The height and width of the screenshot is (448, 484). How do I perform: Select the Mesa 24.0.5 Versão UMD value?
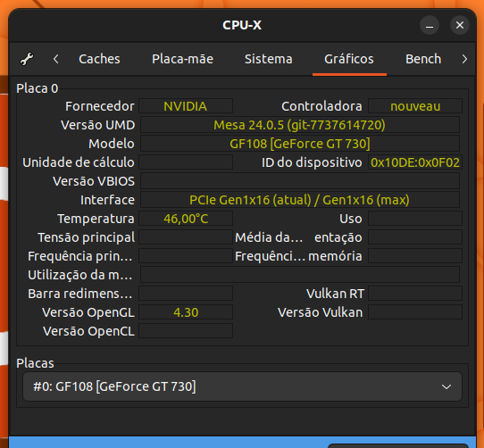300,125
